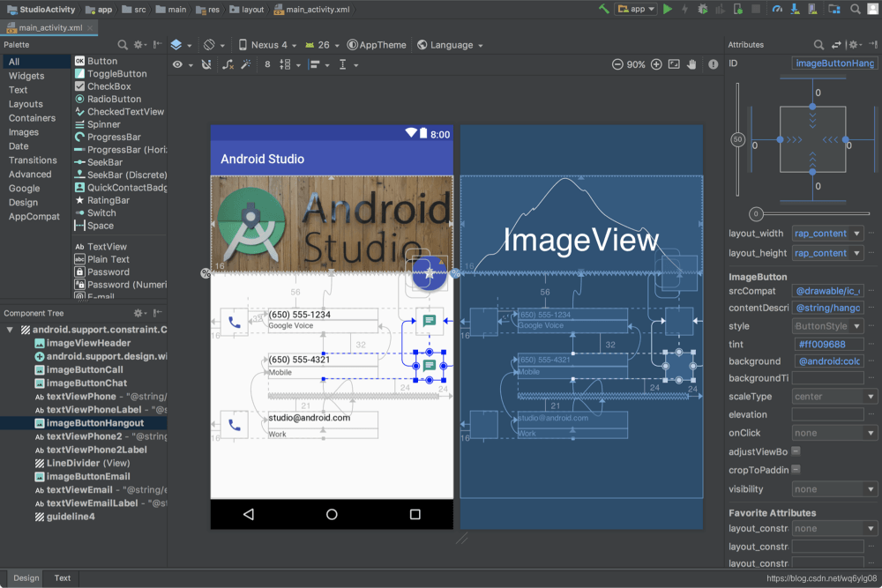882x588 pixels.
Task: Click the Make Project hammer icon
Action: point(603,9)
